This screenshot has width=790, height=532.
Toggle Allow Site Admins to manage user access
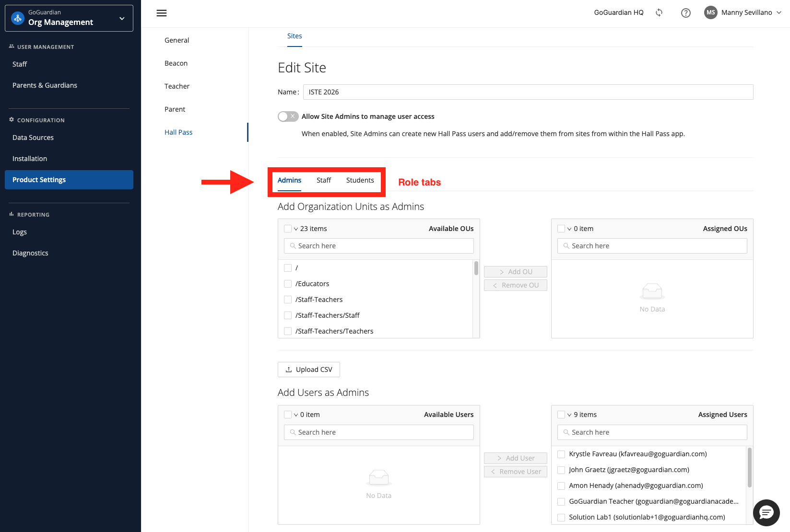(288, 116)
